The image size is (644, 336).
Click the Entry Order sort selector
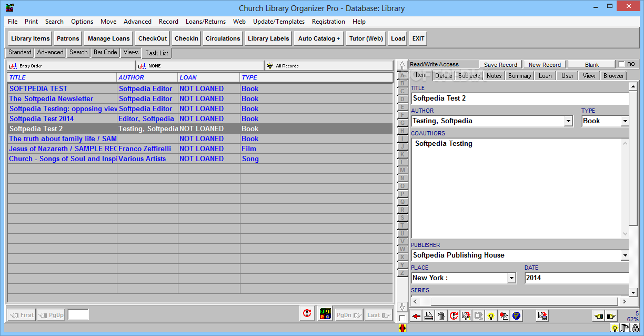[71, 66]
